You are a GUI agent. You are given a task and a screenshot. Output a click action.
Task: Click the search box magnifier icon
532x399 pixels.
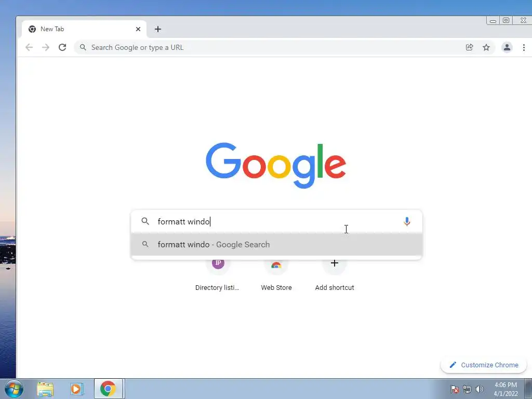[x=145, y=221]
